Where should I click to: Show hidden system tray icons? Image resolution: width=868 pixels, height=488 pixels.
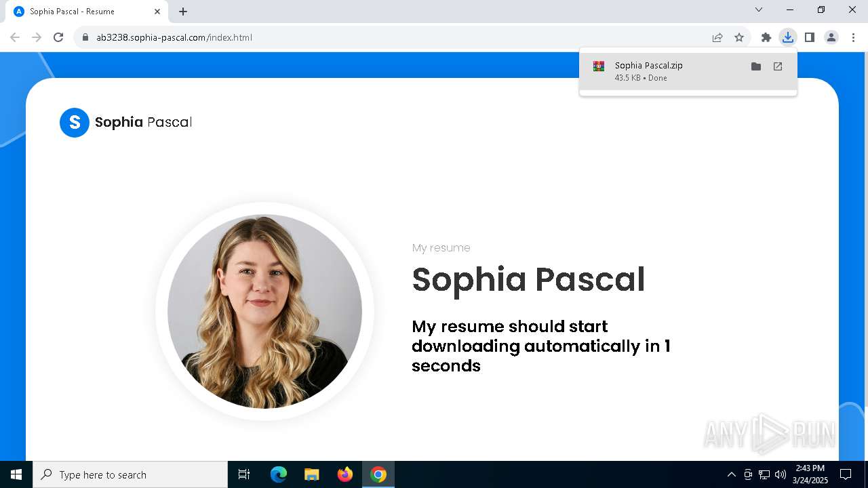[731, 474]
